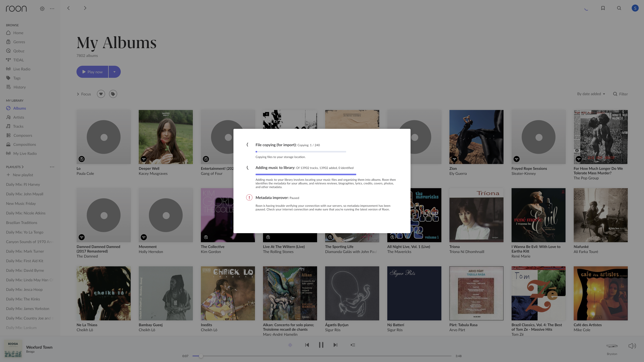Open the Inedits album by Cheikh Lô
Screen dimensions: 644x362
tap(228, 293)
